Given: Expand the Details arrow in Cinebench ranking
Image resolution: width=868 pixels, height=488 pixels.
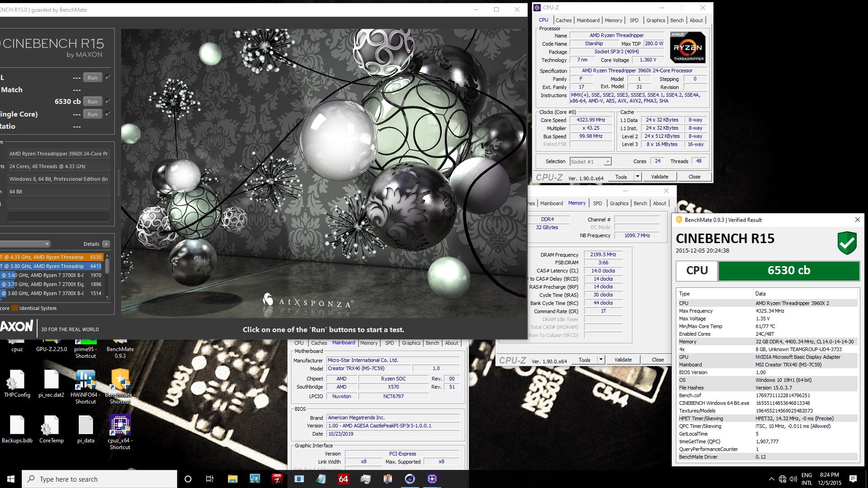Looking at the screenshot, I should [106, 244].
